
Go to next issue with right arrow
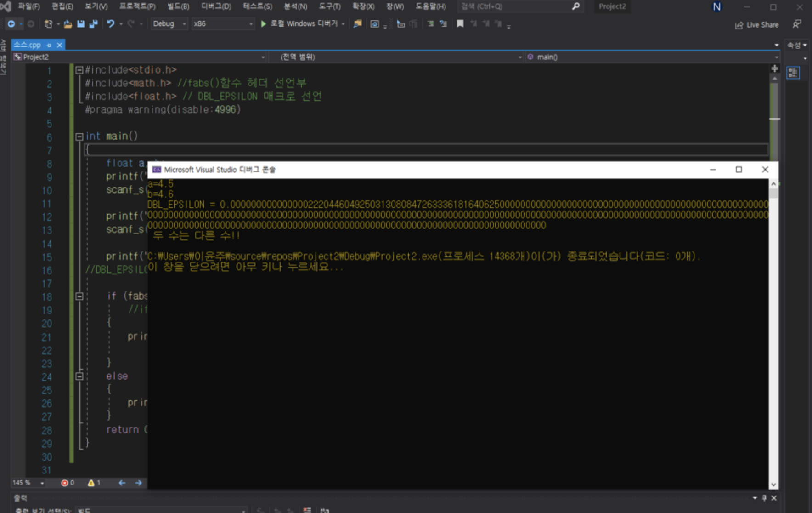[138, 483]
